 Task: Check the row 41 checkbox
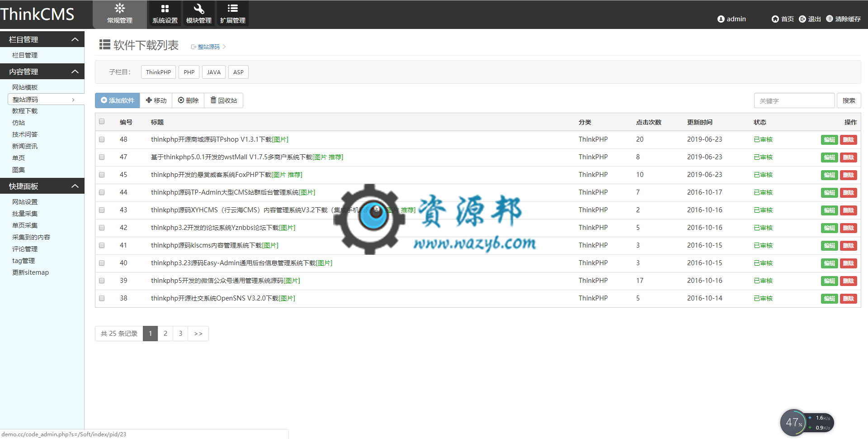(102, 245)
